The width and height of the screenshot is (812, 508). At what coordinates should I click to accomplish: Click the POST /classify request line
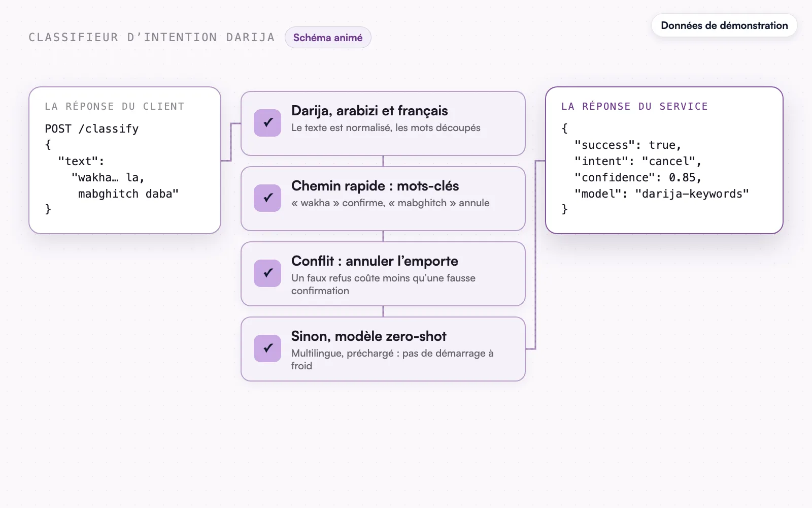[x=92, y=129]
